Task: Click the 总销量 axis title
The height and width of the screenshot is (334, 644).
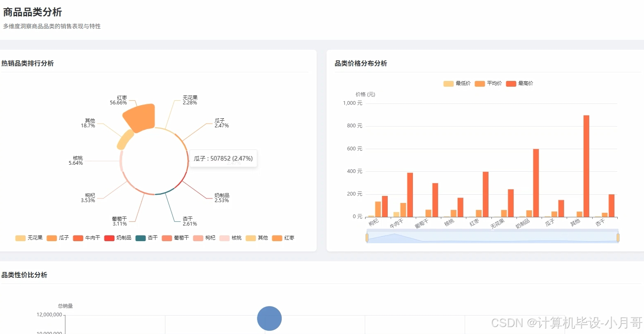Action: (x=65, y=306)
